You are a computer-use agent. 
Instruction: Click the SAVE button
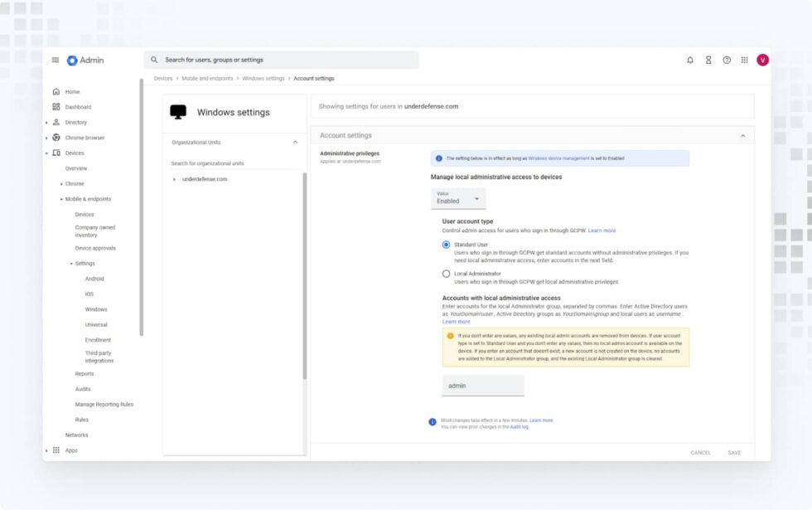point(734,453)
